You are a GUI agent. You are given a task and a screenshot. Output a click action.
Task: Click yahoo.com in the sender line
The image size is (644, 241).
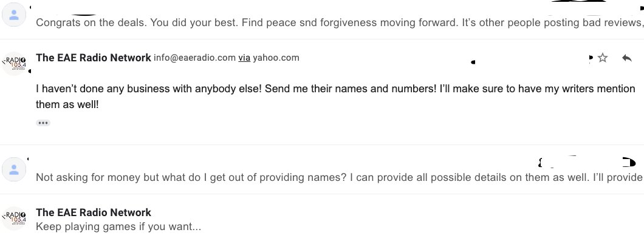[x=276, y=58]
